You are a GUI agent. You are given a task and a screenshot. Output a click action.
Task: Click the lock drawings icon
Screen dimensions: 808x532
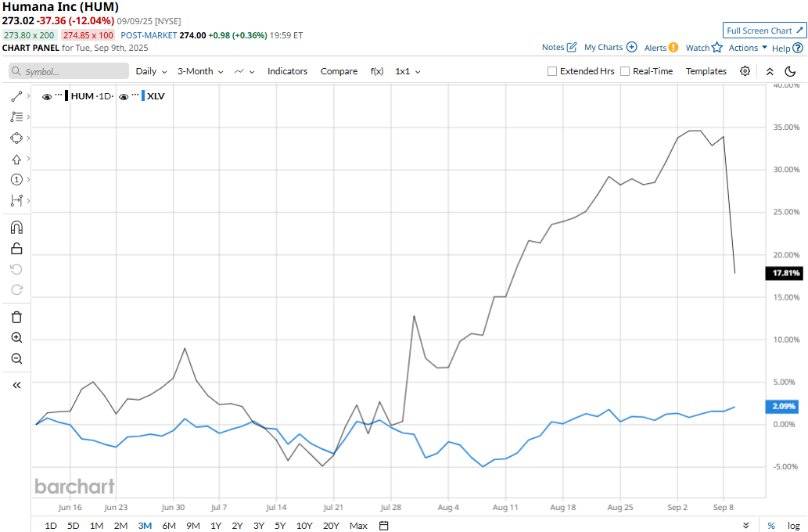[16, 249]
